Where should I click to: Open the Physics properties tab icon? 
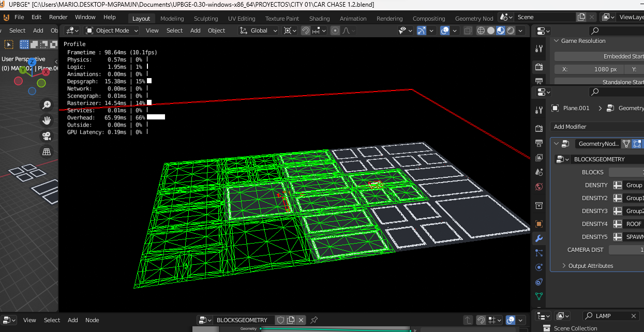coord(539,267)
